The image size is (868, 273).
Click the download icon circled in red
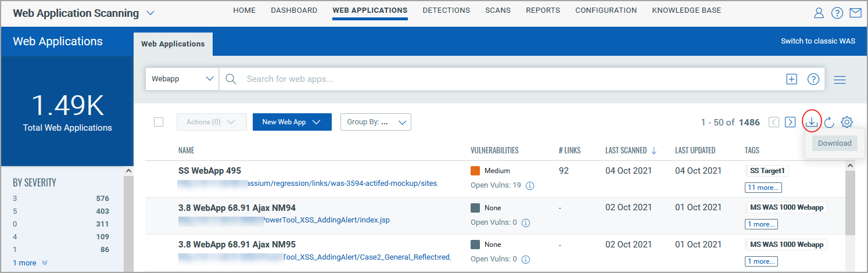click(812, 122)
